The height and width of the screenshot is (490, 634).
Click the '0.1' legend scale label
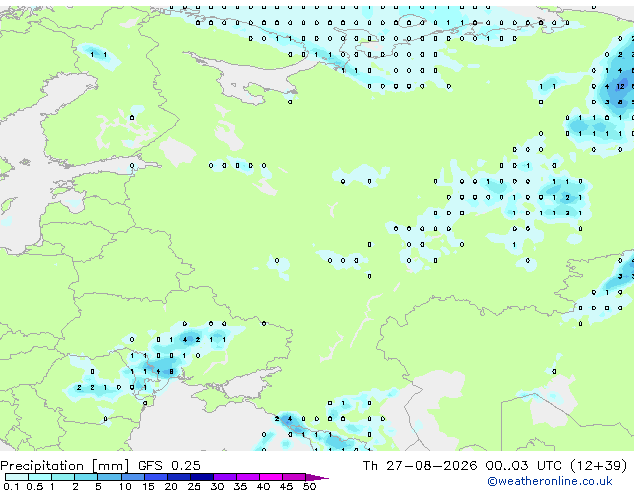click(x=11, y=486)
